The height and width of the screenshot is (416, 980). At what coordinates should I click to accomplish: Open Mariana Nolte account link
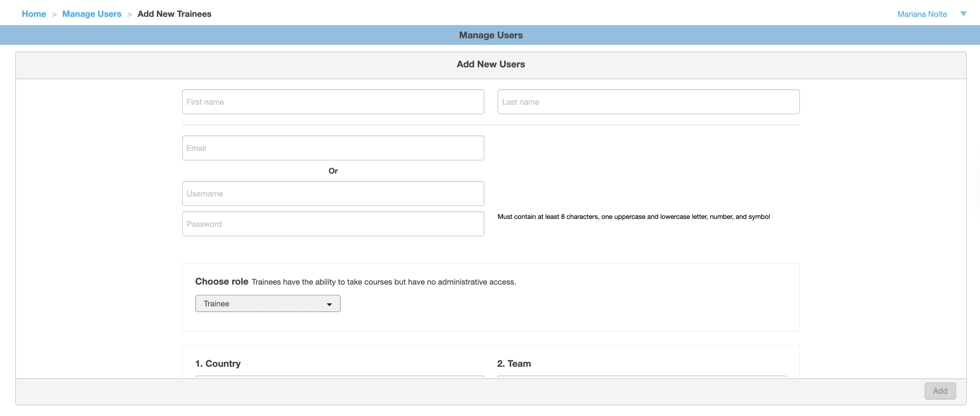point(922,14)
